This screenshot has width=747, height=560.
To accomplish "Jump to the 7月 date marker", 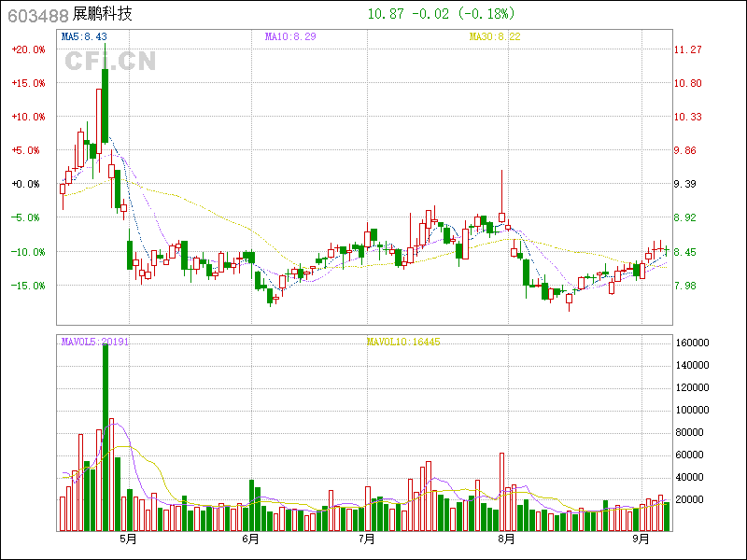I will [x=367, y=539].
